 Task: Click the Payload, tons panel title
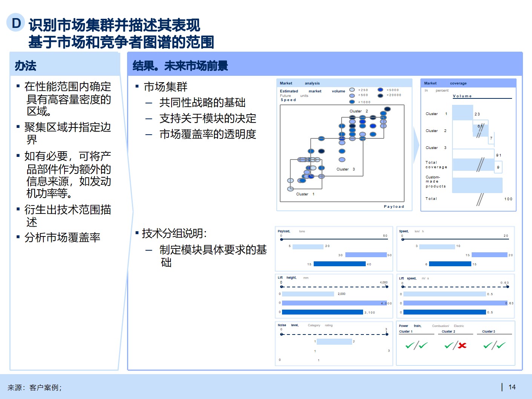291,231
